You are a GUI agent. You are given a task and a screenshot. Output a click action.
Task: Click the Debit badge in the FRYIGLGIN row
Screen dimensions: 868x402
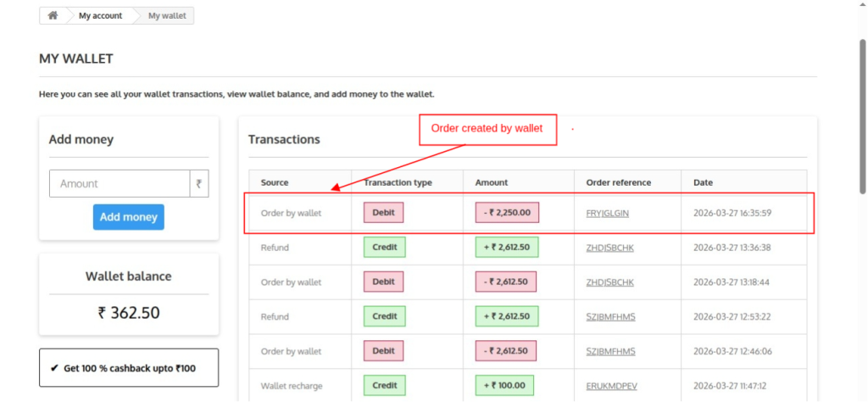pos(383,213)
